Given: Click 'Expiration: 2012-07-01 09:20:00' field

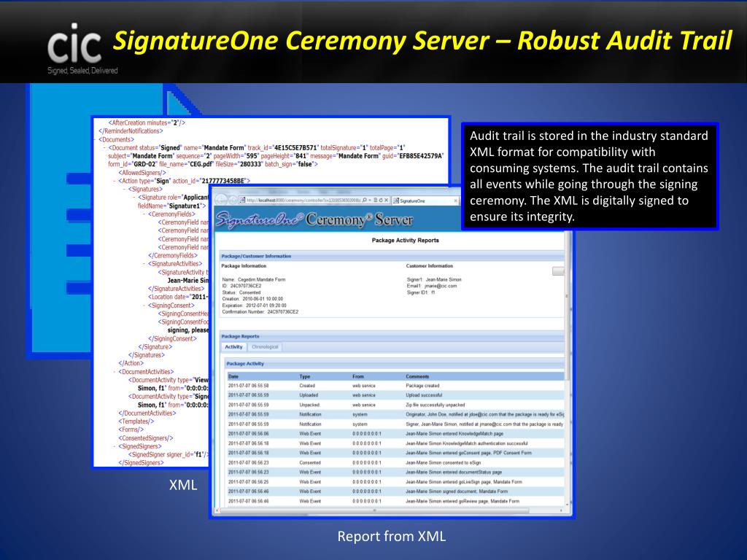Looking at the screenshot, I should tap(255, 306).
